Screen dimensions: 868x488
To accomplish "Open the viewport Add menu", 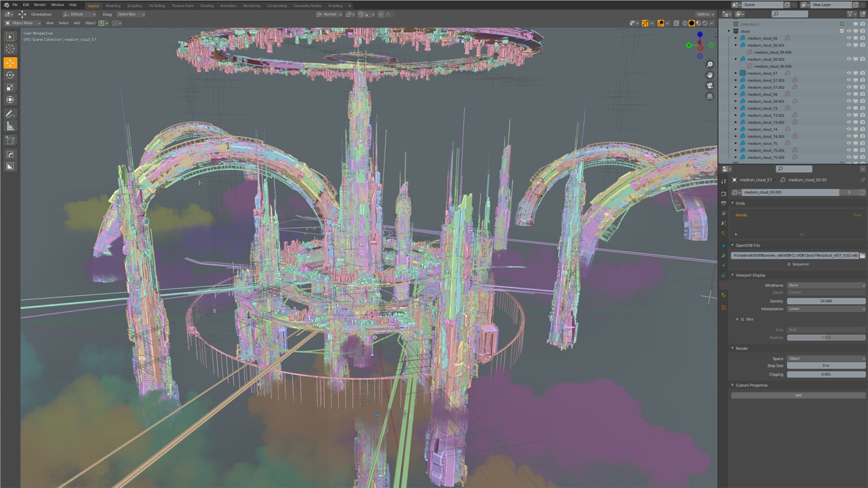I will click(77, 23).
